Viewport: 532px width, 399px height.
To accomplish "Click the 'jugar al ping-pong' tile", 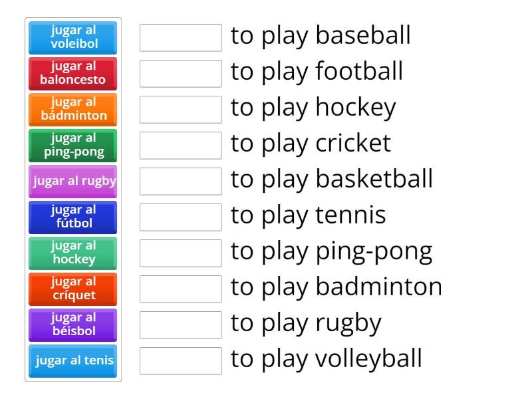I will pos(72,146).
